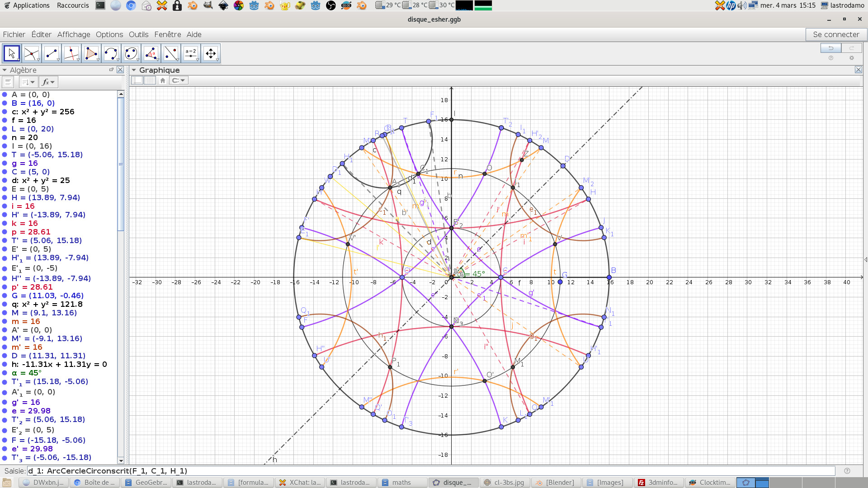This screenshot has width=868, height=488.
Task: Toggle grid display in Graphique style bar
Action: tap(150, 80)
